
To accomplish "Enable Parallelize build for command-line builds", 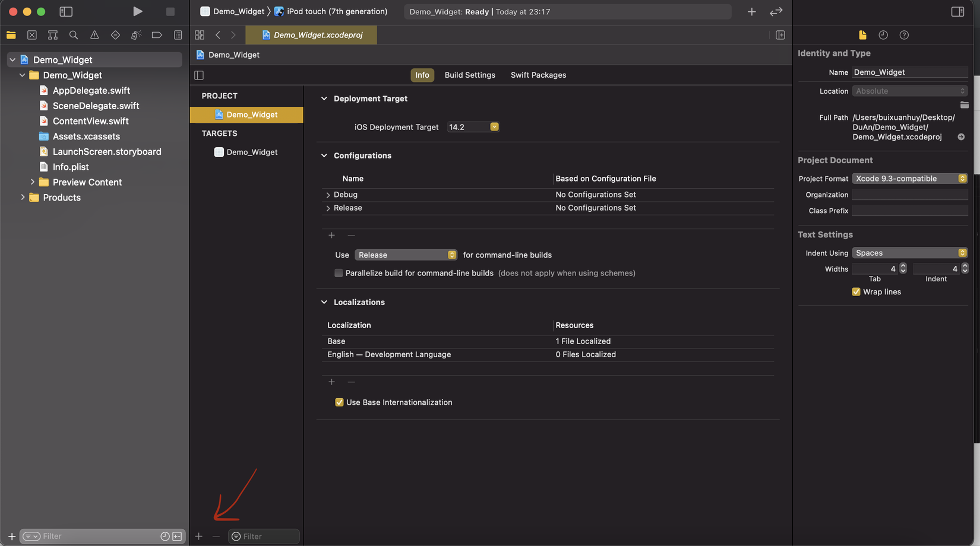I will (339, 273).
